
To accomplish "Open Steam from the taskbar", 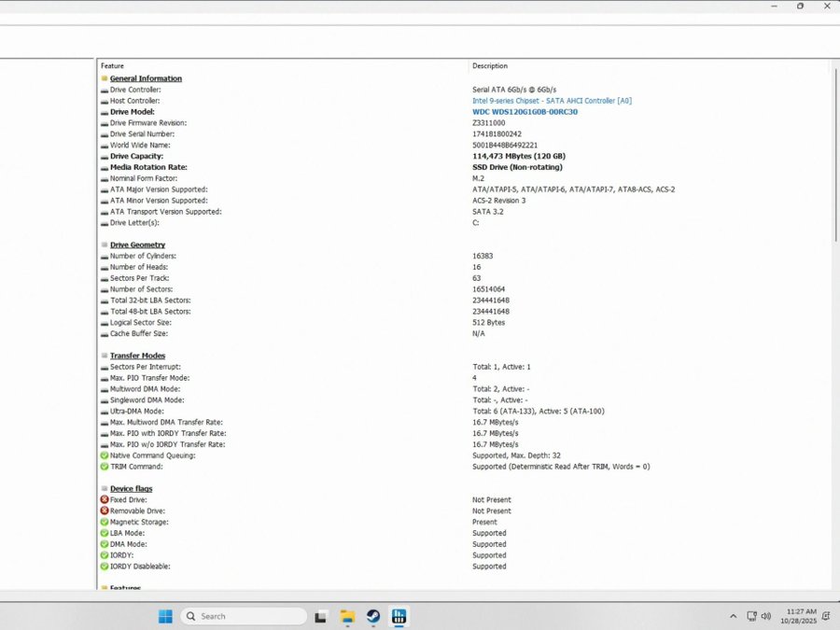I will 373,616.
